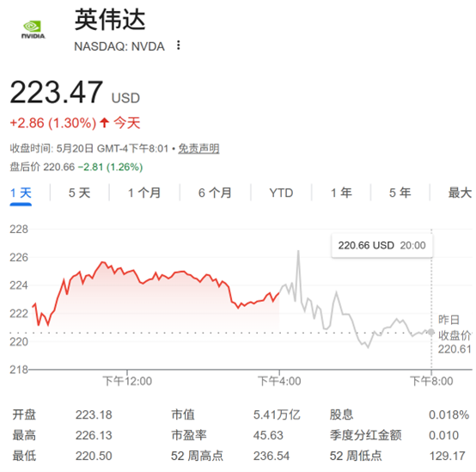Select the 5 年 tab
476x472 pixels.
coord(400,193)
